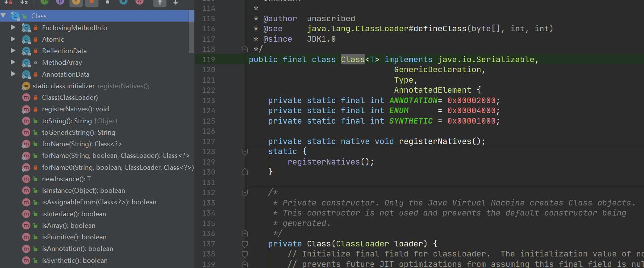Image resolution: width=644 pixels, height=268 pixels.
Task: Click the structure panel vertical scrollbar
Action: click(191, 32)
